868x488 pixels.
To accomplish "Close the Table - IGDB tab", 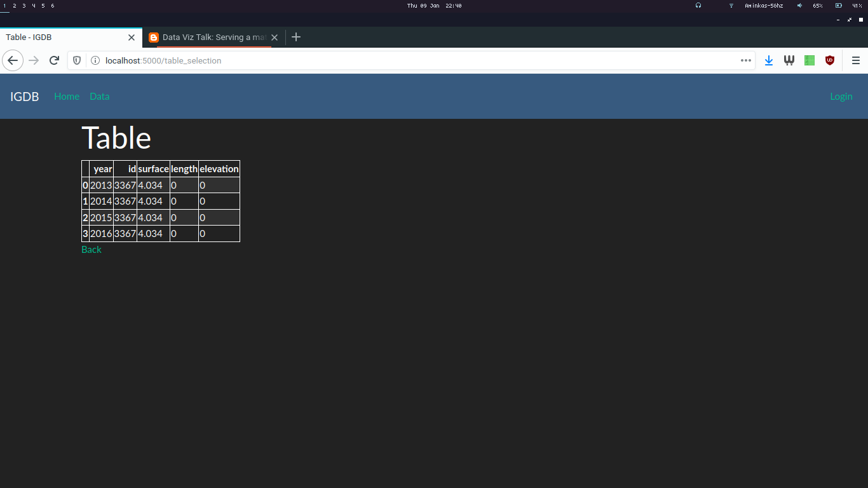I will click(x=132, y=37).
